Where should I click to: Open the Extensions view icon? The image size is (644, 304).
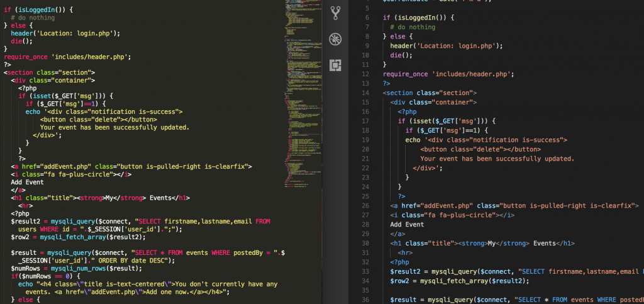point(336,64)
